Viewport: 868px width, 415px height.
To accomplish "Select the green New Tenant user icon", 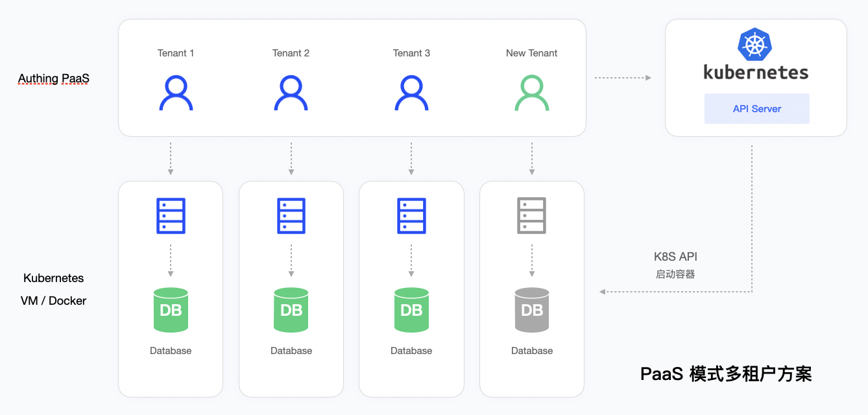I will [532, 93].
